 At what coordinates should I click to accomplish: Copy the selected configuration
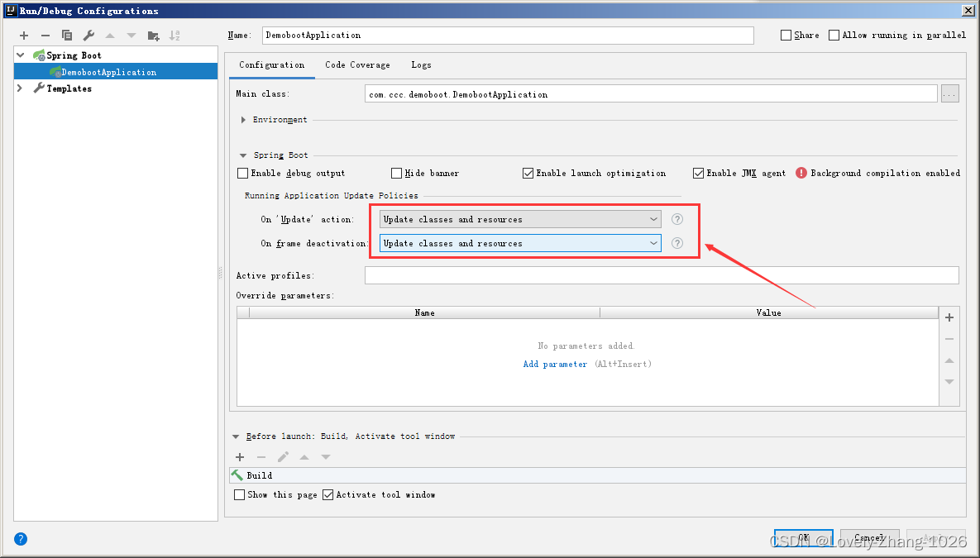pyautogui.click(x=67, y=36)
